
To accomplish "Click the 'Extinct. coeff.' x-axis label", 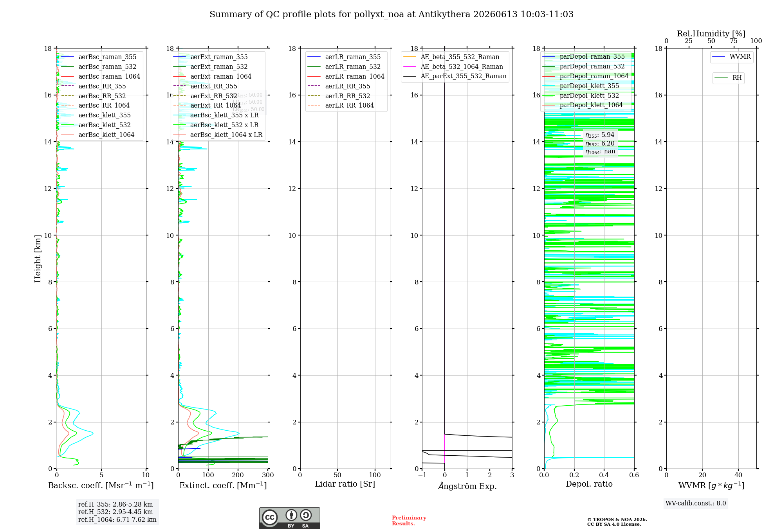I will [x=223, y=485].
